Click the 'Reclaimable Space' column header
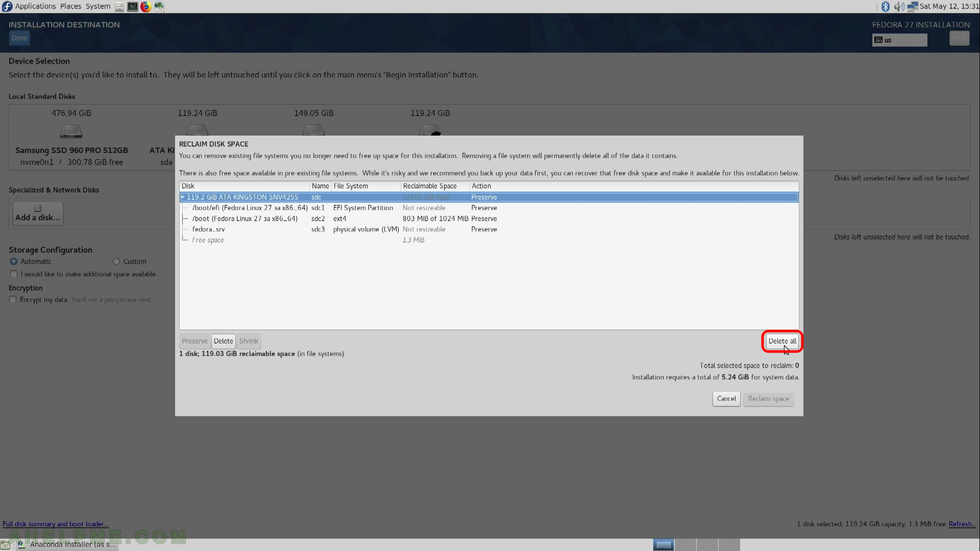This screenshot has height=551, width=980. 435,186
